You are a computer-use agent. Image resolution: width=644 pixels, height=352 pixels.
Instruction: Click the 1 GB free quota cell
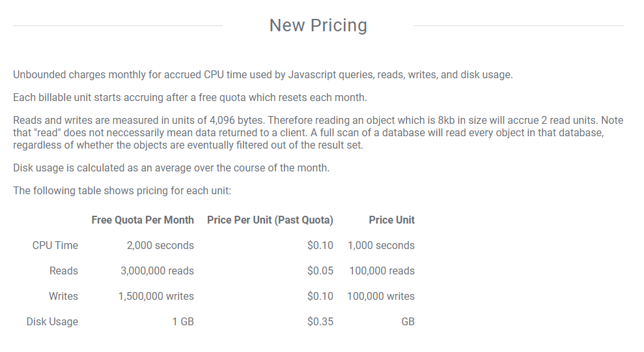[183, 321]
